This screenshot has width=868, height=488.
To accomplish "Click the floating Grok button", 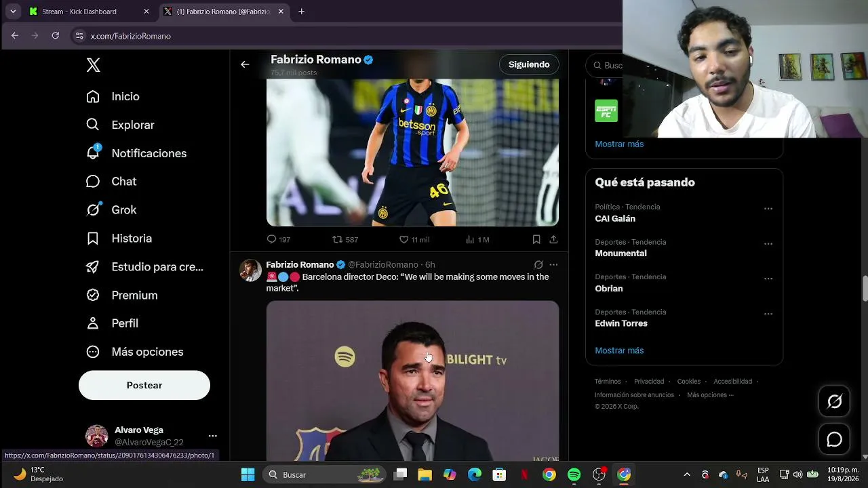I will 835,402.
